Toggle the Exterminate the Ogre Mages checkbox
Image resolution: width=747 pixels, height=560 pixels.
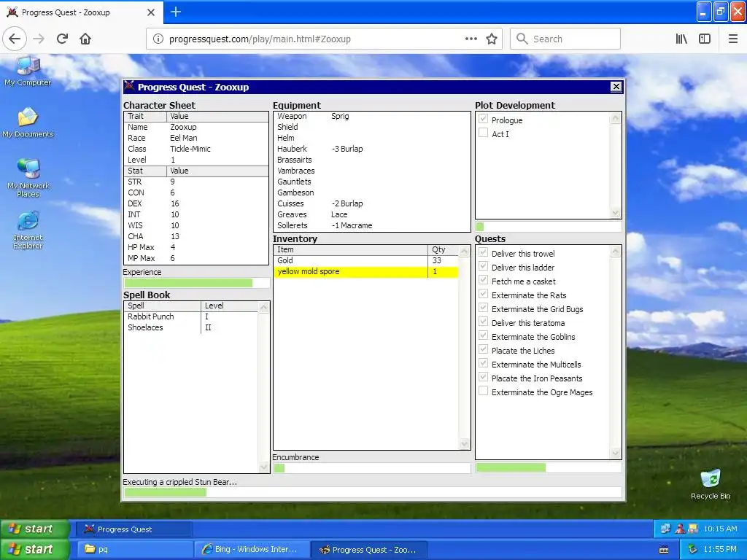[483, 391]
